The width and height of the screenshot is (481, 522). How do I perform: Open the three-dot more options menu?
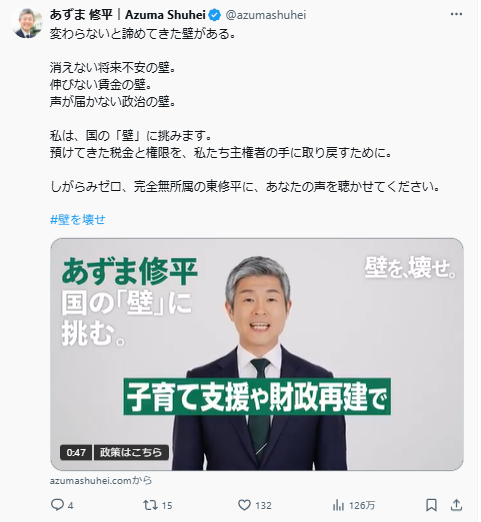[456, 14]
